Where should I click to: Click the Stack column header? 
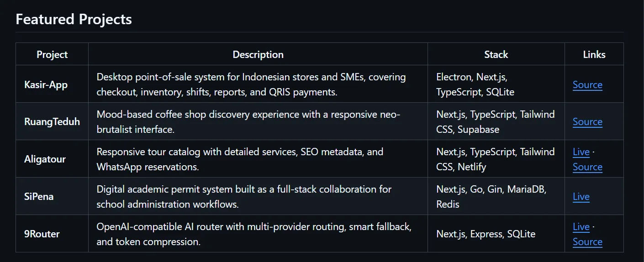496,54
